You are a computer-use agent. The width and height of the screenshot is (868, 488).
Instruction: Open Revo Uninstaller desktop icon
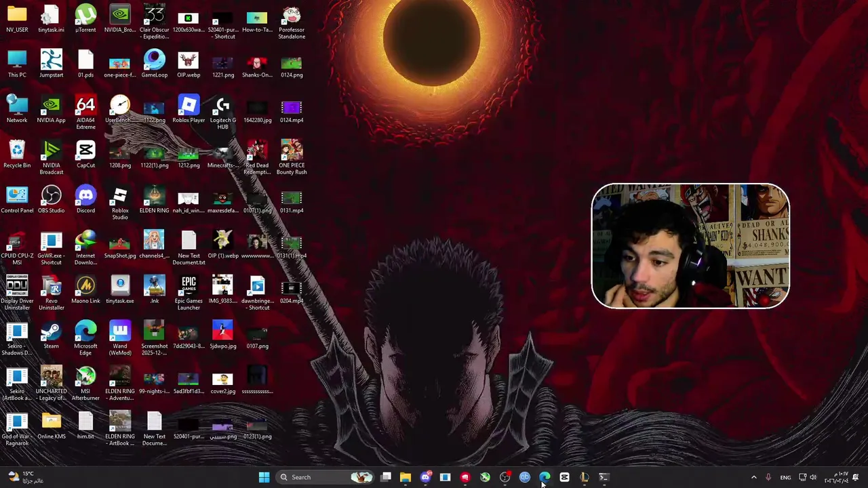(x=52, y=293)
